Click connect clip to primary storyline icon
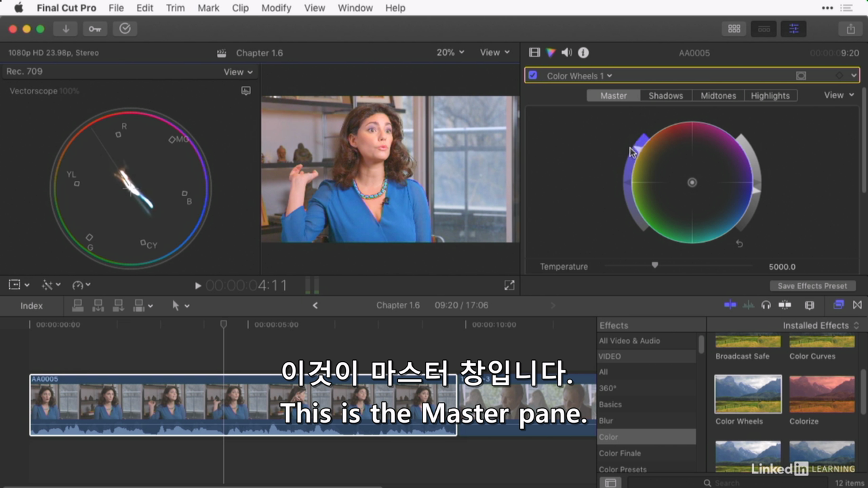Viewport: 868px width, 488px height. (78, 306)
